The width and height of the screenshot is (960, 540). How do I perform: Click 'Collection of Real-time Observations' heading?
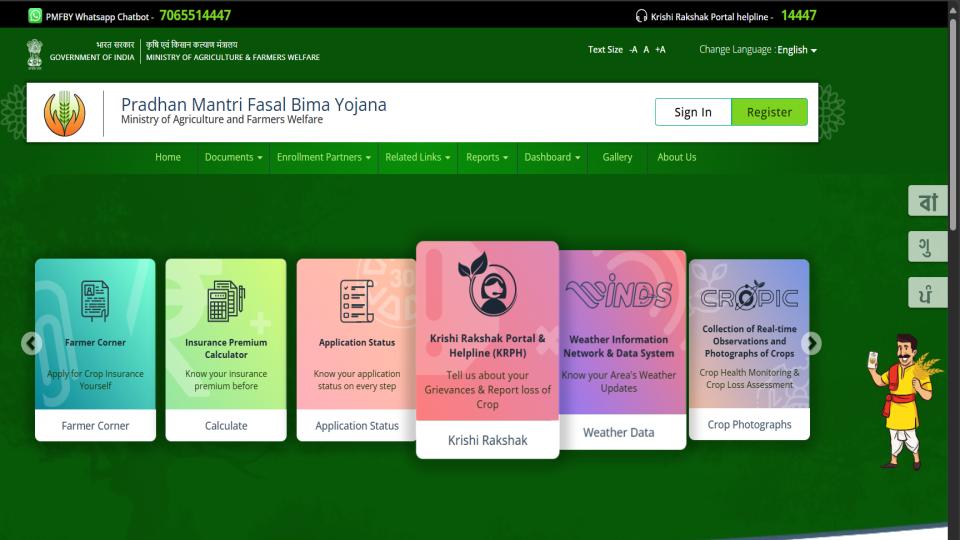[749, 341]
